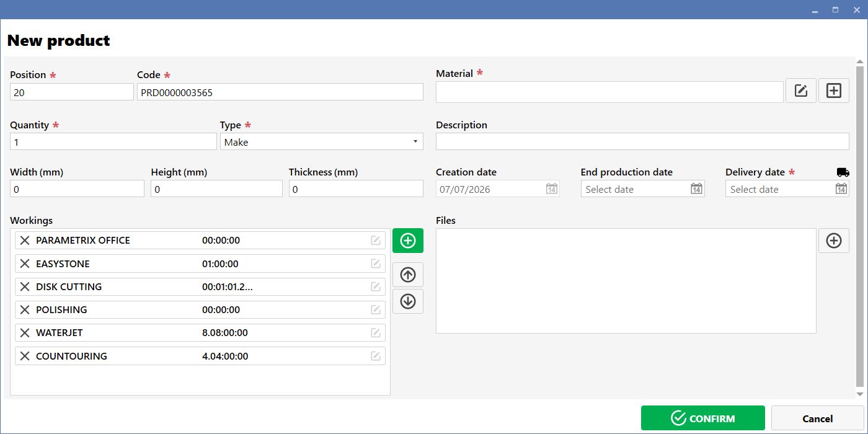The height and width of the screenshot is (434, 868).
Task: Remove the COUNTOURING working
Action: click(x=25, y=356)
